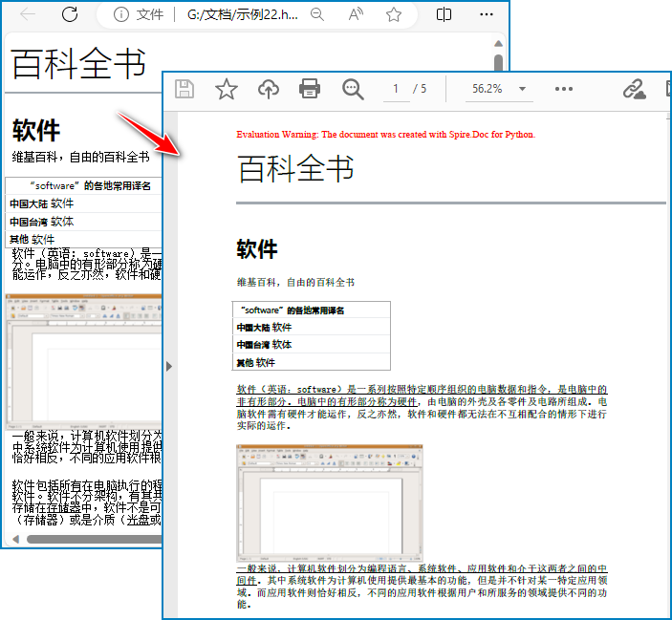Click 其他 软件 row in PDF table

coord(311,362)
